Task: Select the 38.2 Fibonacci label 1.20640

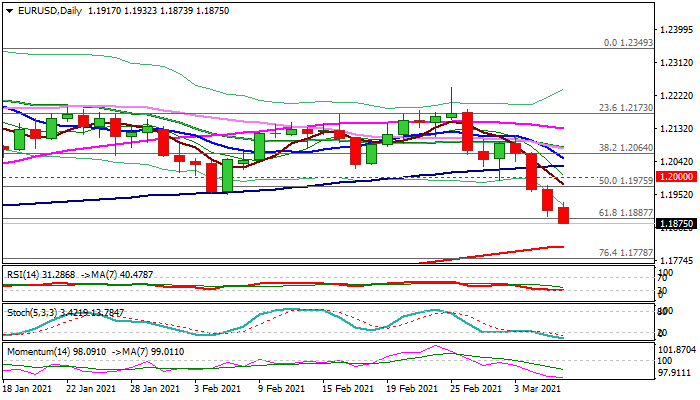Action: click(x=626, y=147)
